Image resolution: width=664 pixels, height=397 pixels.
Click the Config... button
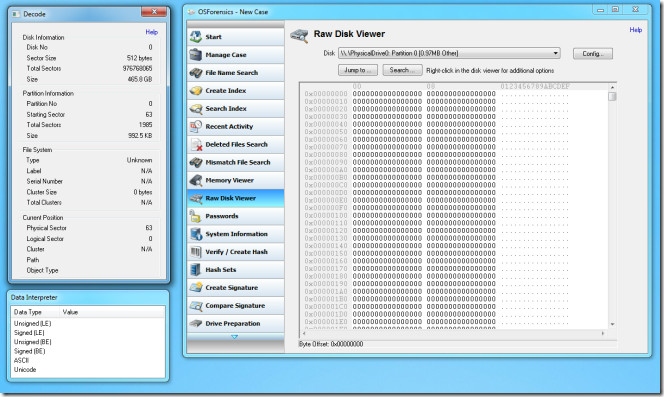(x=592, y=54)
